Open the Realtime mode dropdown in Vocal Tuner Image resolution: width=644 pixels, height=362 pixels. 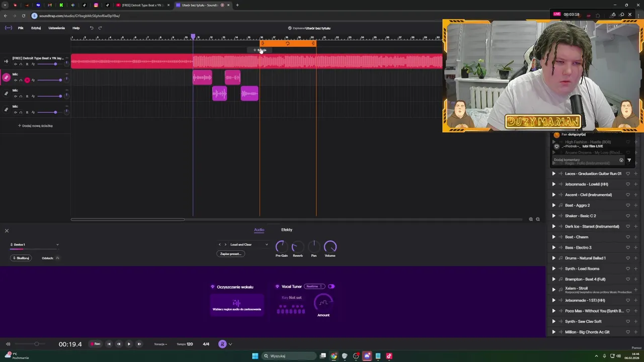(314, 287)
